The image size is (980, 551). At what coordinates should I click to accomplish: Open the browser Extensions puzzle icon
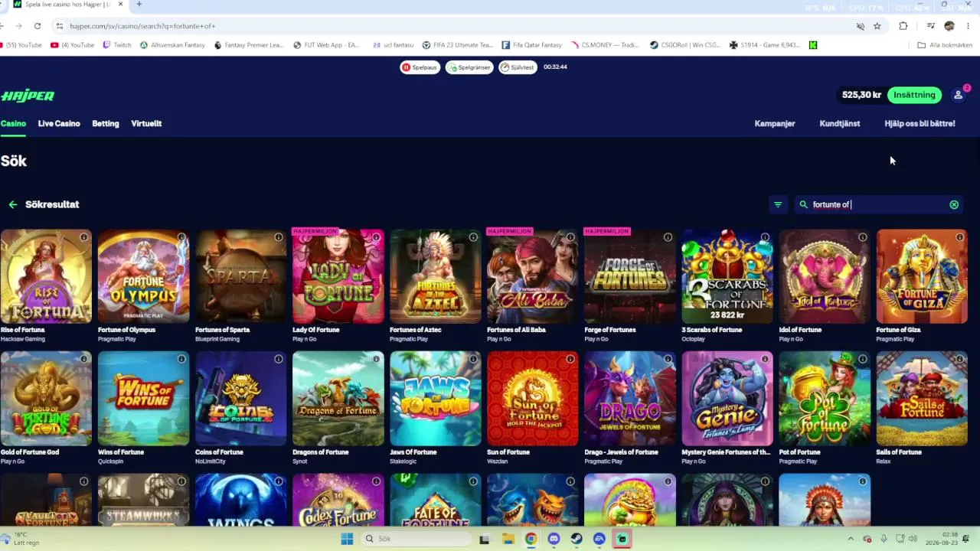pyautogui.click(x=903, y=26)
